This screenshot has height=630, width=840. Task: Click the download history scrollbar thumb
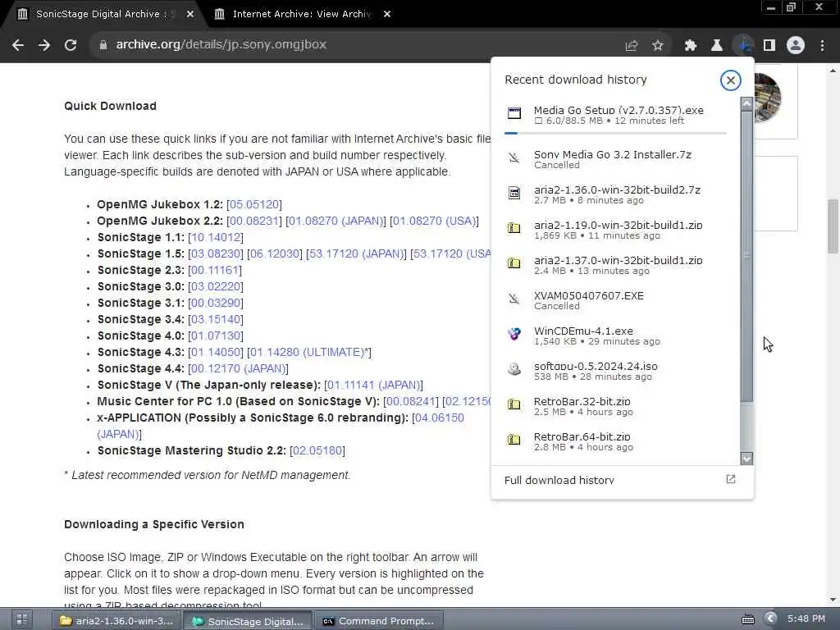click(746, 256)
